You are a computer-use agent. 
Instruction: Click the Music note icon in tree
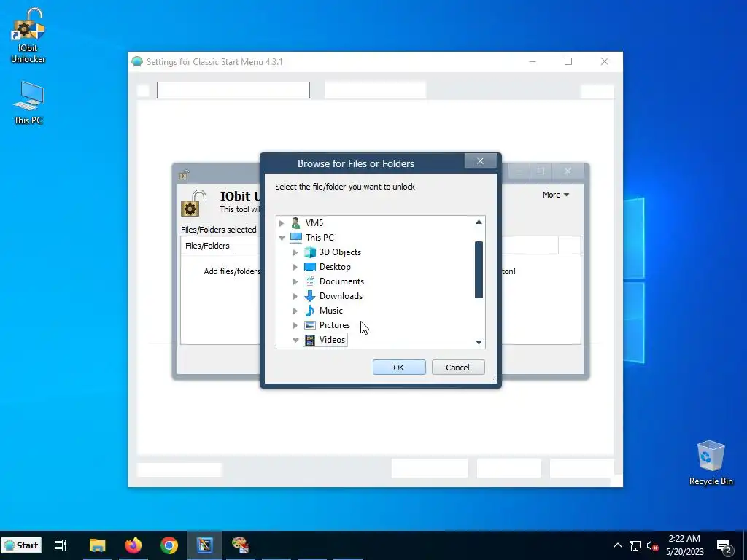point(309,311)
